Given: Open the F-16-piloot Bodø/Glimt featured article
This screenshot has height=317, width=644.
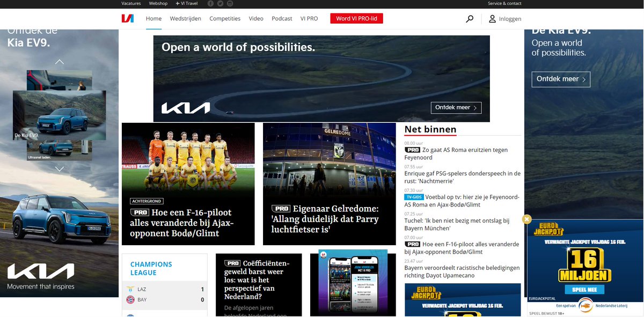Looking at the screenshot, I should 188,184.
